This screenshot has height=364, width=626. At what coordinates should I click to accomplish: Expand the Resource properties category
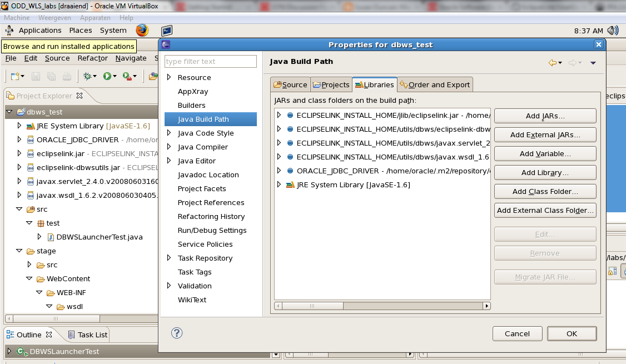point(169,77)
